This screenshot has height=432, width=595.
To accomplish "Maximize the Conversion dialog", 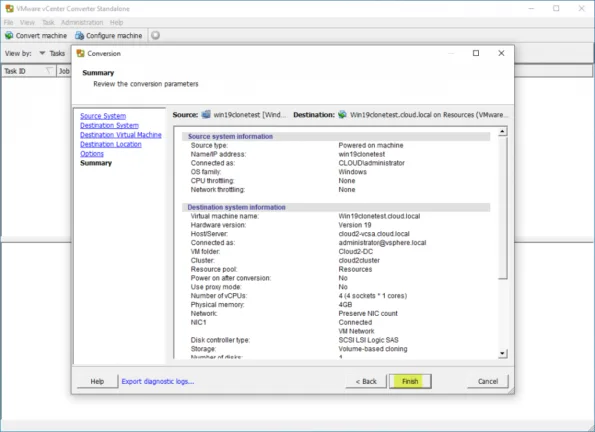I will tap(476, 53).
